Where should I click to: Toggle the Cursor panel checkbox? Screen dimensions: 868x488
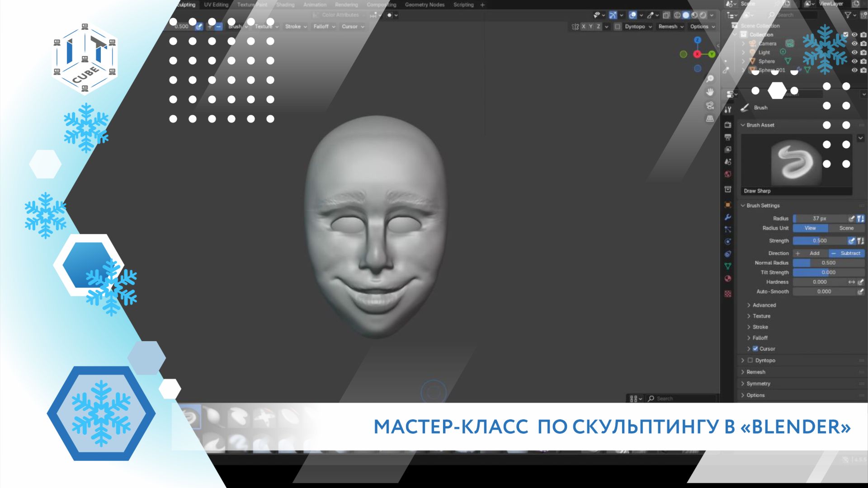tap(755, 349)
